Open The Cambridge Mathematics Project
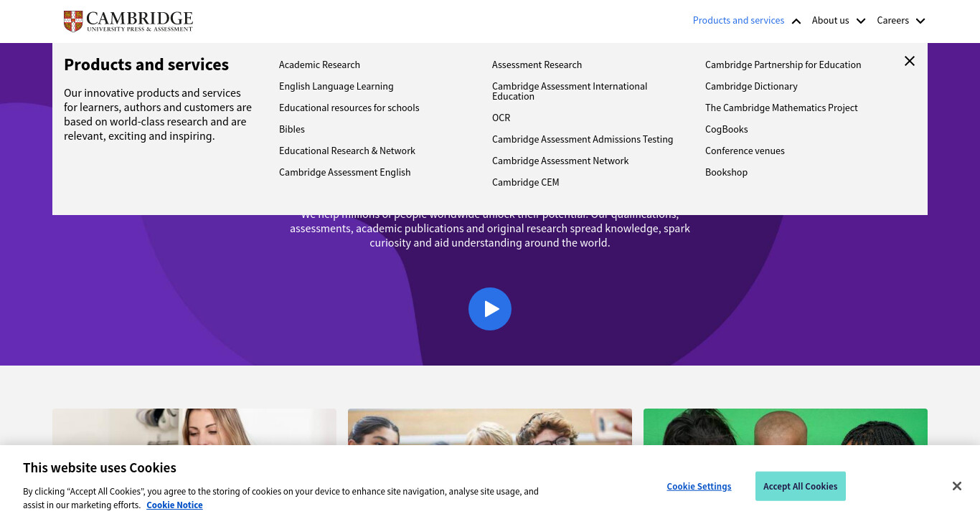Screen dimensions: 980x529 (x=781, y=108)
